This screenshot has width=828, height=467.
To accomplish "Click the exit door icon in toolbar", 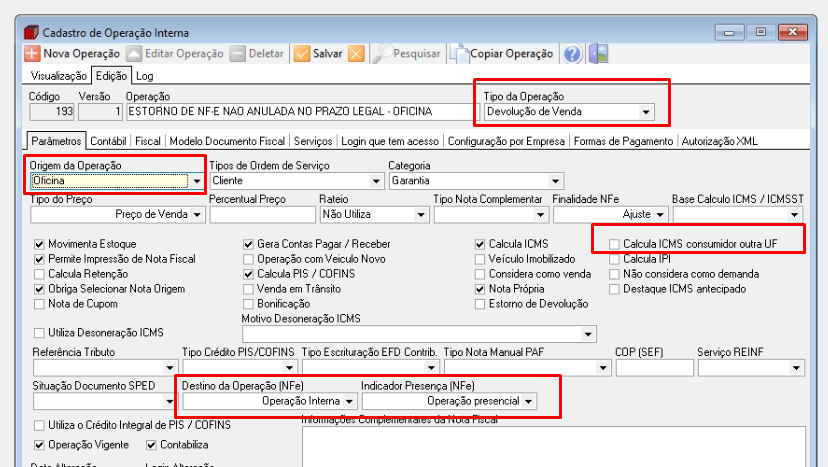I will tap(598, 53).
